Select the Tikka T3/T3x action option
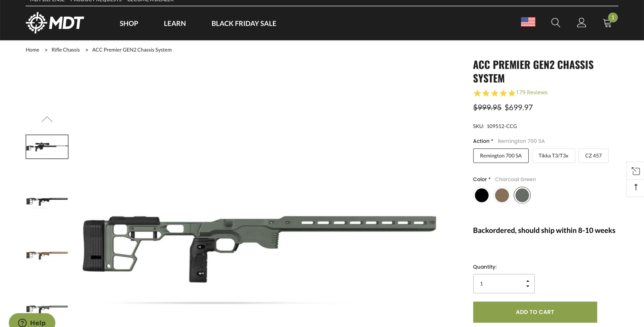 553,156
